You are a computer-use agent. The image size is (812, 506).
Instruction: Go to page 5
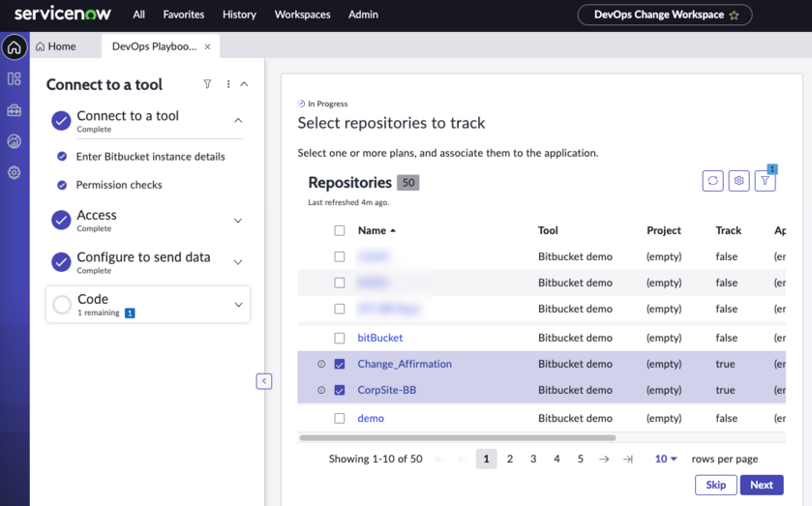click(581, 459)
